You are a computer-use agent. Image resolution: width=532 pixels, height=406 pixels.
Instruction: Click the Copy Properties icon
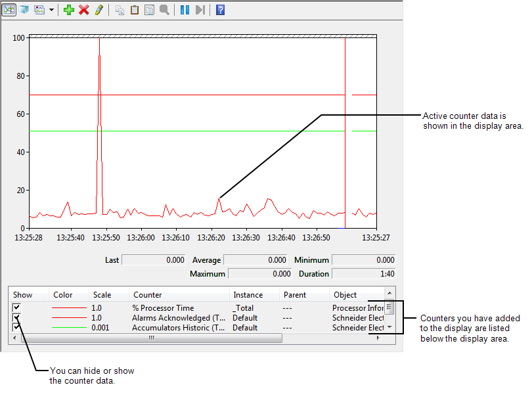(120, 10)
